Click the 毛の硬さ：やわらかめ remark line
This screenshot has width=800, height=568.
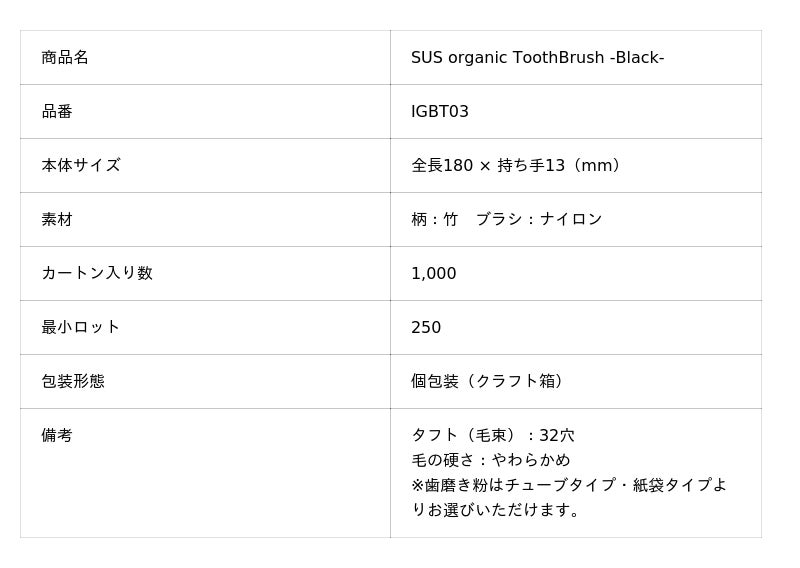(x=491, y=460)
